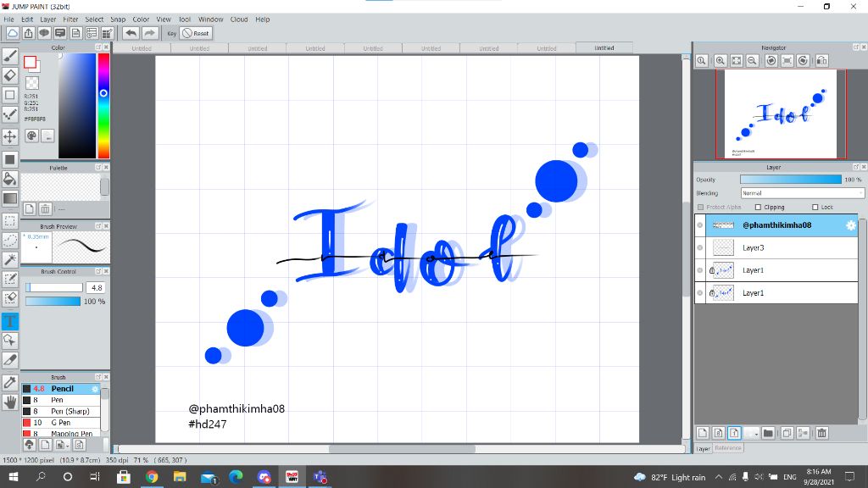Select the Brush tool in the left toolbar

click(x=10, y=55)
